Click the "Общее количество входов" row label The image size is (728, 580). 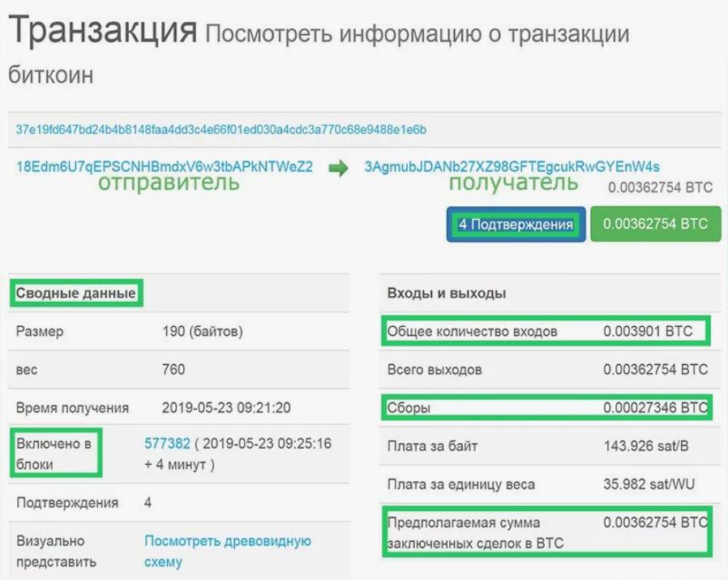pos(473,332)
